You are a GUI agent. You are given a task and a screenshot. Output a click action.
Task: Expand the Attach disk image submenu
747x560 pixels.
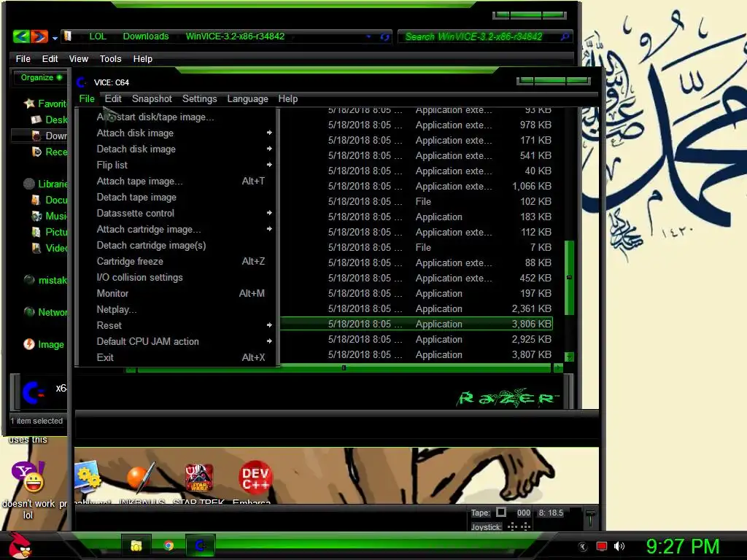pos(177,133)
